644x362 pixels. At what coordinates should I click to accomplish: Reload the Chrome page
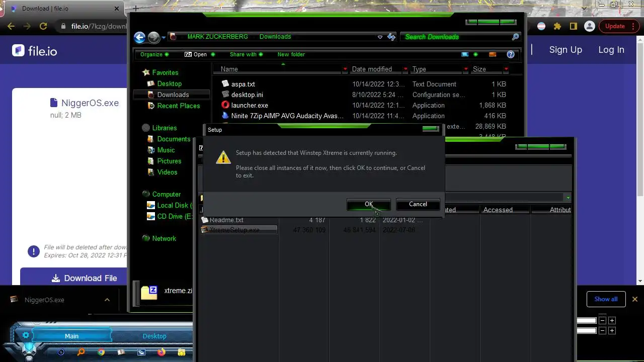43,26
